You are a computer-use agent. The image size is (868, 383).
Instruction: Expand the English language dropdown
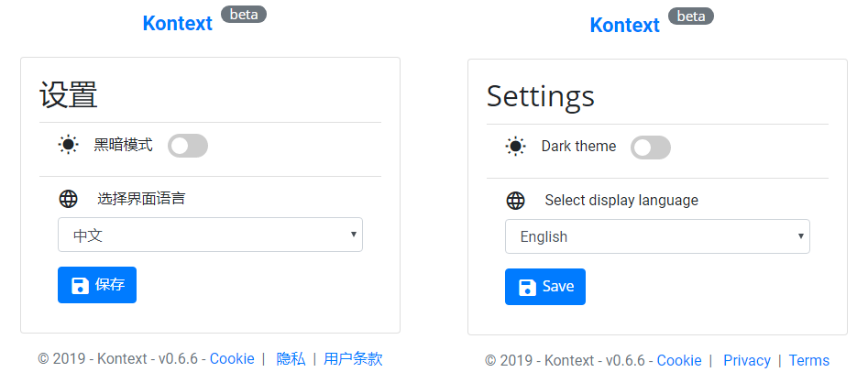[657, 236]
